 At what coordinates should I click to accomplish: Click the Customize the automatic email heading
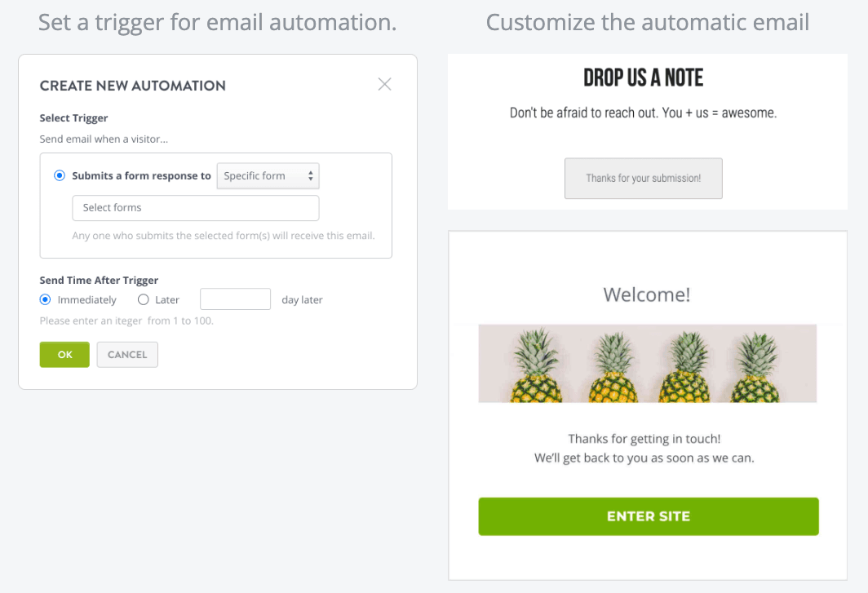click(x=648, y=22)
